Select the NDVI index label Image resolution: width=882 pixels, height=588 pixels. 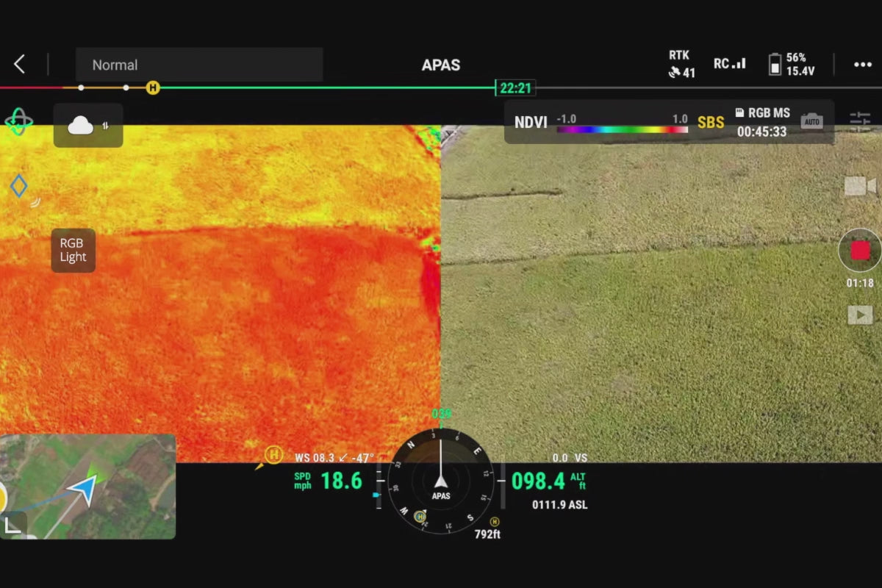530,123
